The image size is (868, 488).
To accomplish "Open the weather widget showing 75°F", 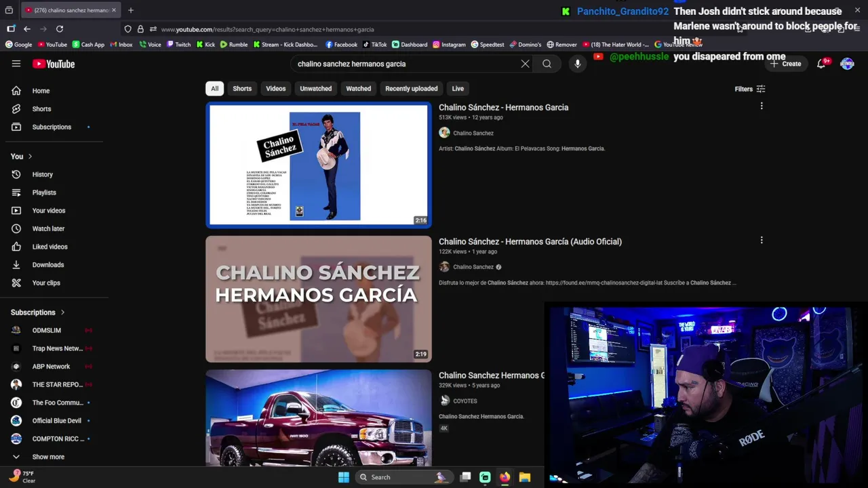I will tap(22, 477).
